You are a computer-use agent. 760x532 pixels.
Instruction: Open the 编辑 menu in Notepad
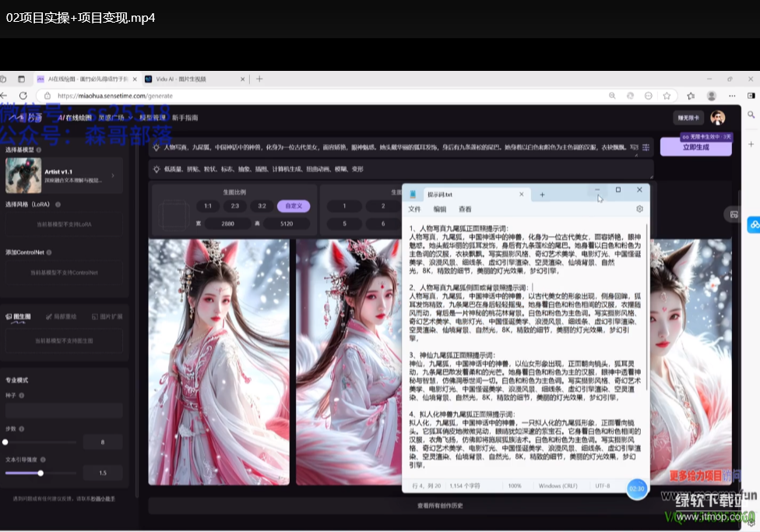[440, 209]
